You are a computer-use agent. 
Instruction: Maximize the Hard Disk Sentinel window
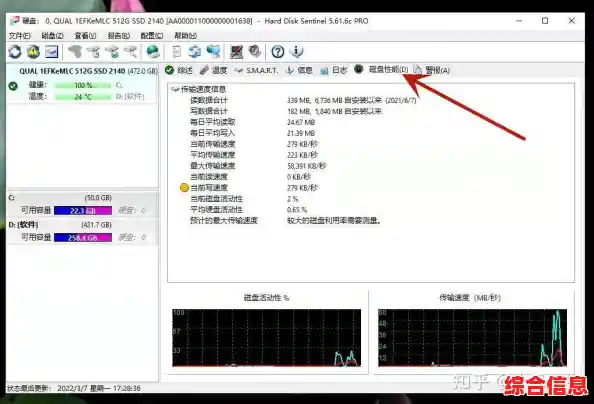tap(545, 21)
